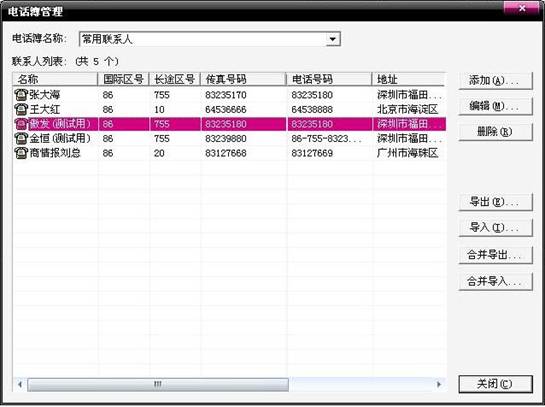
Task: Open the 电话簿名称 dropdown arrow
Action: [x=333, y=39]
